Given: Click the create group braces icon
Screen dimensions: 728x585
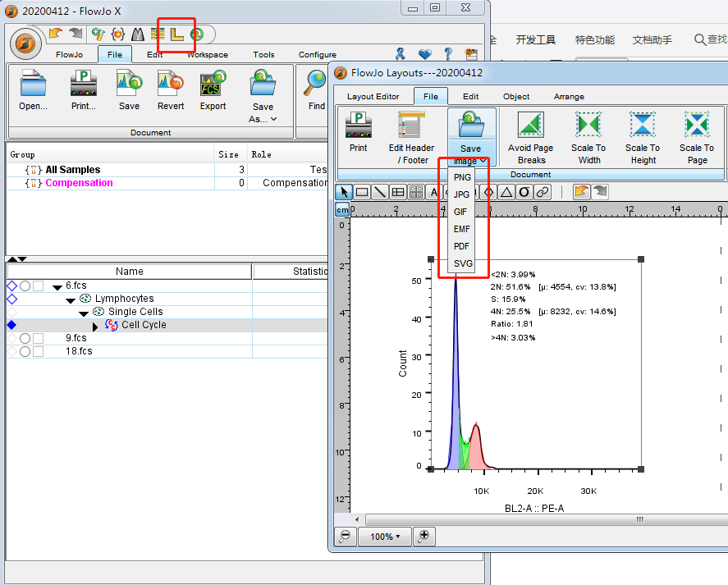Looking at the screenshot, I should (118, 34).
